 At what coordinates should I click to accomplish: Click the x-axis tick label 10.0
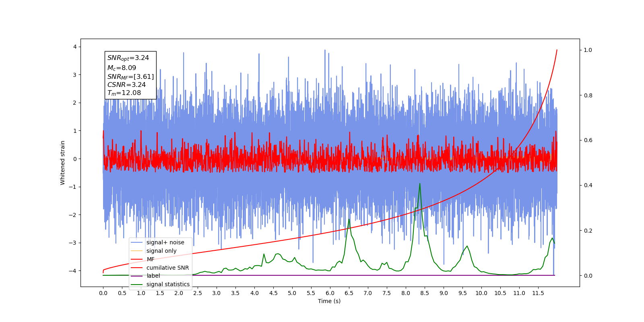point(481,293)
